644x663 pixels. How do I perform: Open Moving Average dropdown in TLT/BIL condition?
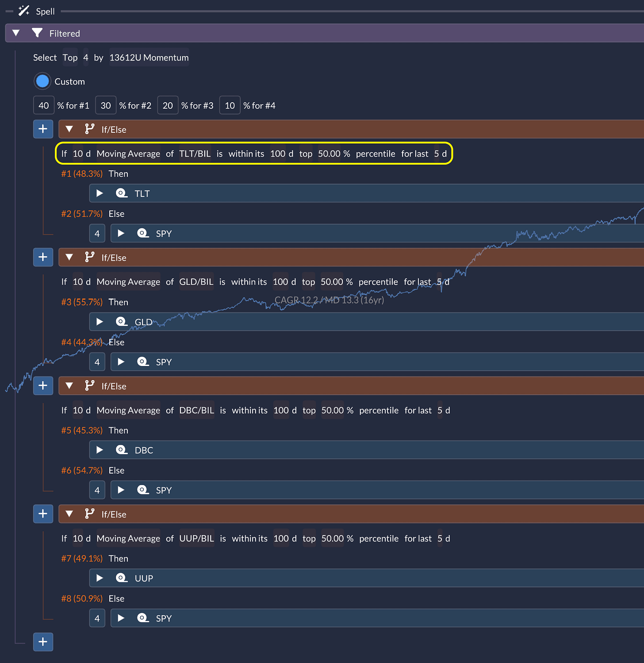pos(128,154)
